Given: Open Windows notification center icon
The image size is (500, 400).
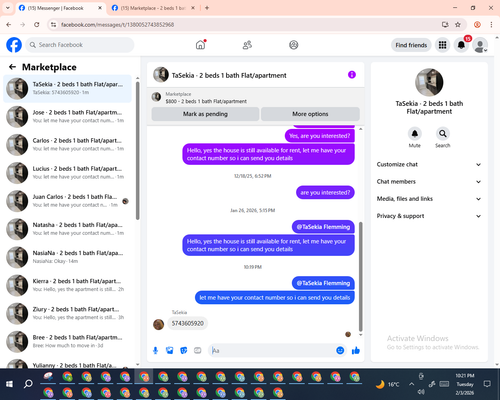Looking at the screenshot, I should tap(487, 384).
